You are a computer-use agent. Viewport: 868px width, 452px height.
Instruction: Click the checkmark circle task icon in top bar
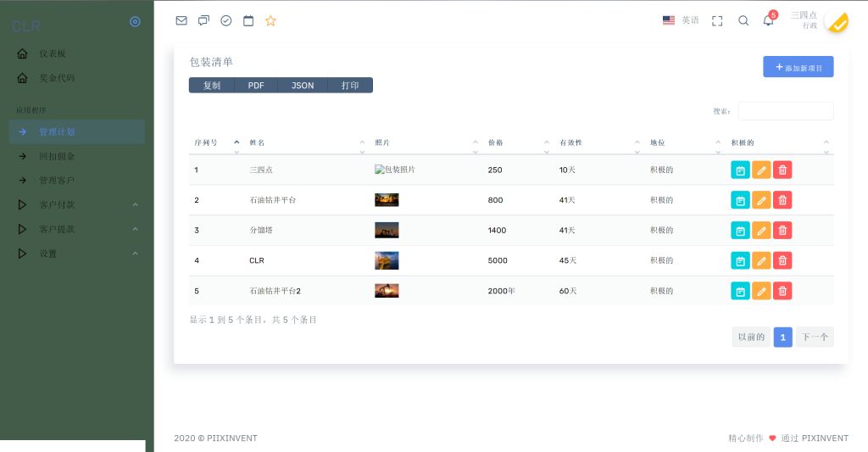click(226, 20)
